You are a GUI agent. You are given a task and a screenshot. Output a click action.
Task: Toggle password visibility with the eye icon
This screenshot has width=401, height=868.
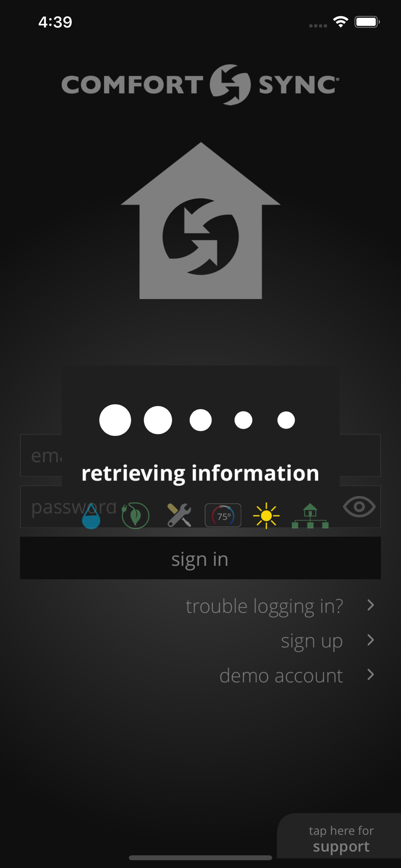[x=359, y=506]
